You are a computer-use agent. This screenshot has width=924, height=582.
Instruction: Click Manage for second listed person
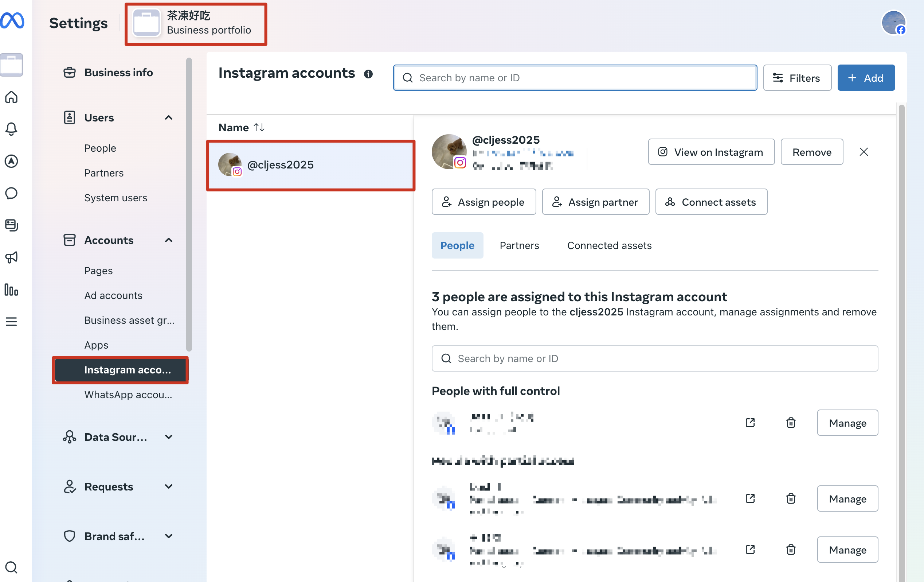pyautogui.click(x=847, y=498)
